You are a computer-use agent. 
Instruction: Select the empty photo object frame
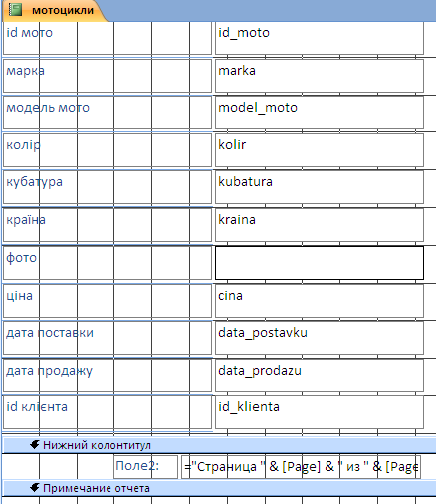click(320, 263)
